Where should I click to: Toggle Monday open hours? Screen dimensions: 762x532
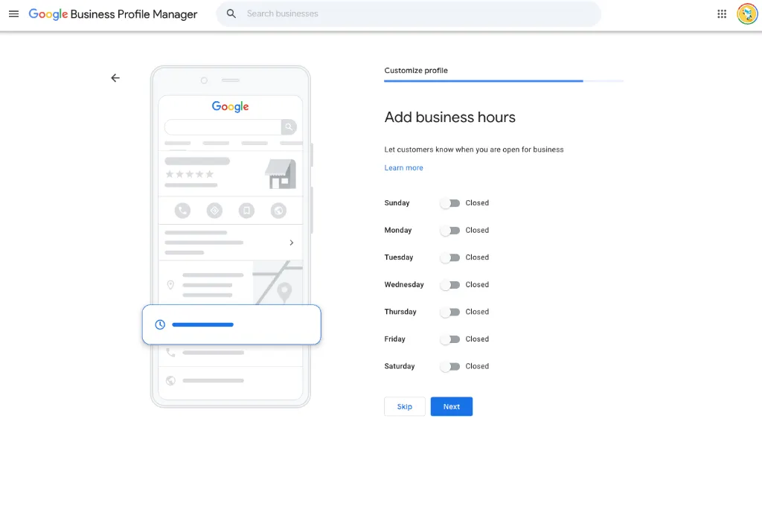coord(450,231)
